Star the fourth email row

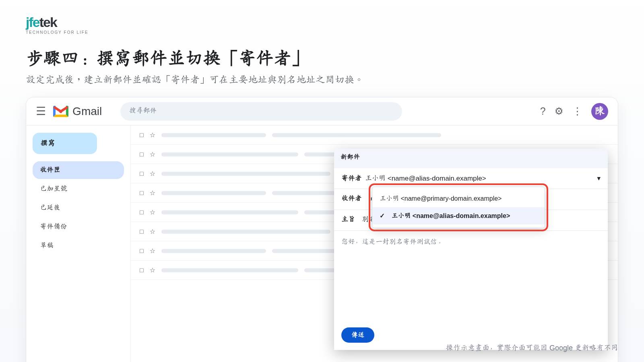[x=153, y=193]
